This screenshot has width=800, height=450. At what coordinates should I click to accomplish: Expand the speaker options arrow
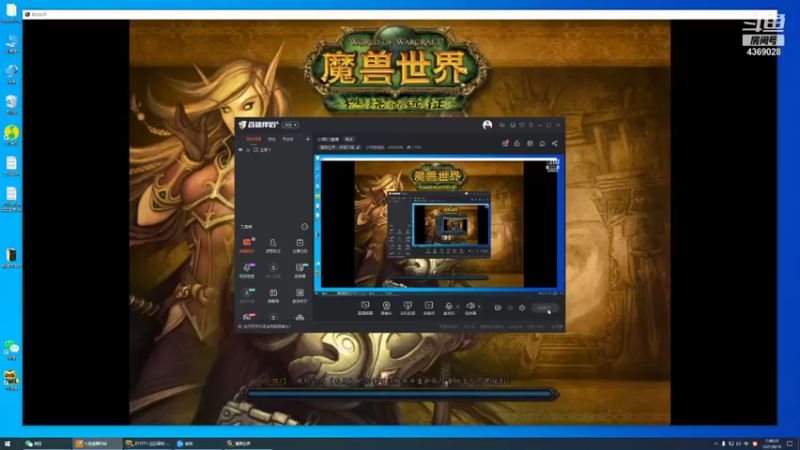coord(479,307)
